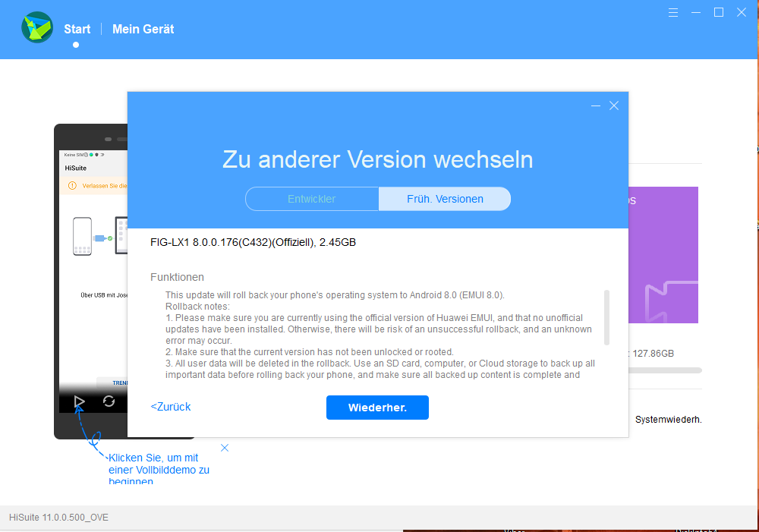Open the HiSuite hamburger menu
The image size is (759, 532).
tap(672, 13)
